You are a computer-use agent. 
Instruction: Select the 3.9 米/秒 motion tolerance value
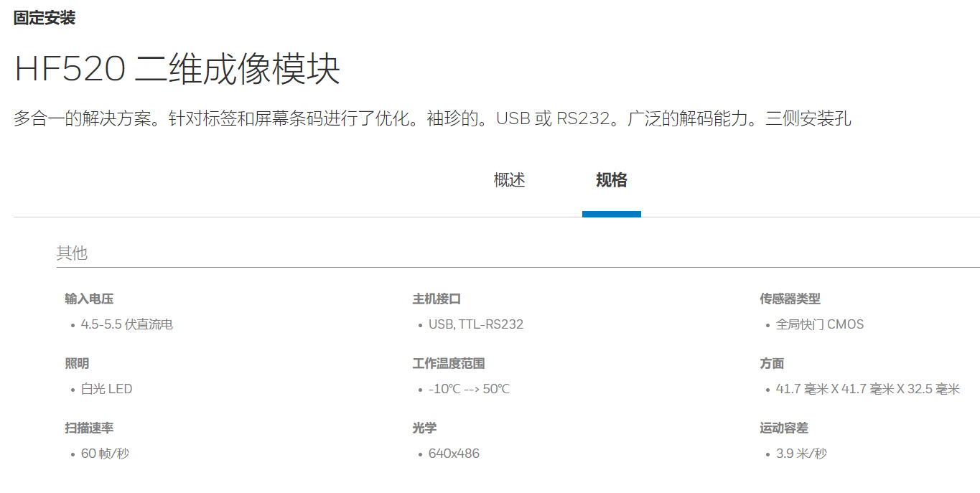click(x=801, y=454)
